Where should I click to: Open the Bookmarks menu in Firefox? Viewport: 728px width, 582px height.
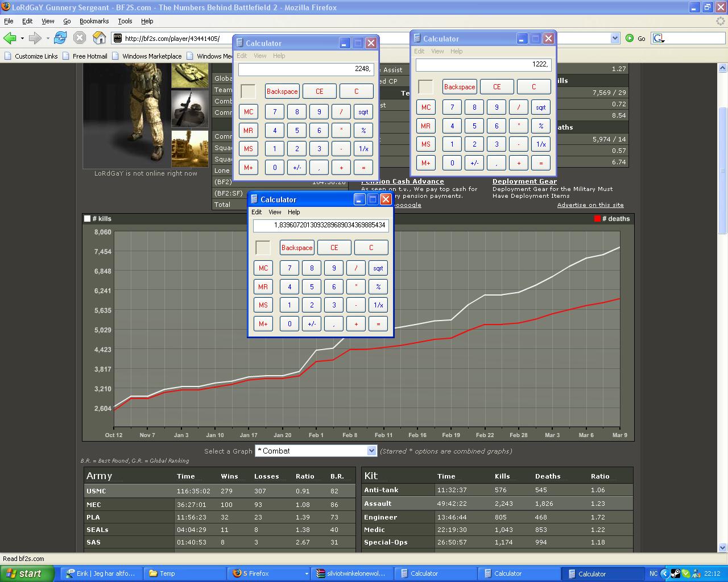pyautogui.click(x=94, y=21)
